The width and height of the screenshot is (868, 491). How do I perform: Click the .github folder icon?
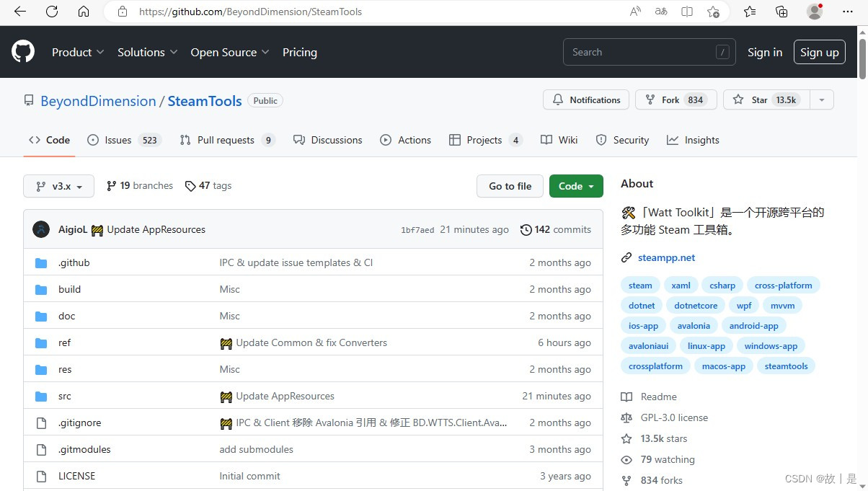tap(41, 263)
